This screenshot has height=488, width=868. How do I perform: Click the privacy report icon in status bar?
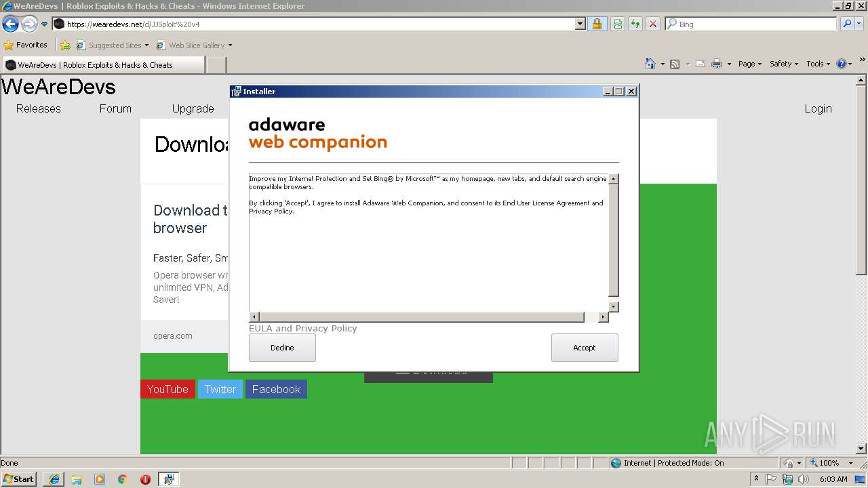tap(790, 463)
